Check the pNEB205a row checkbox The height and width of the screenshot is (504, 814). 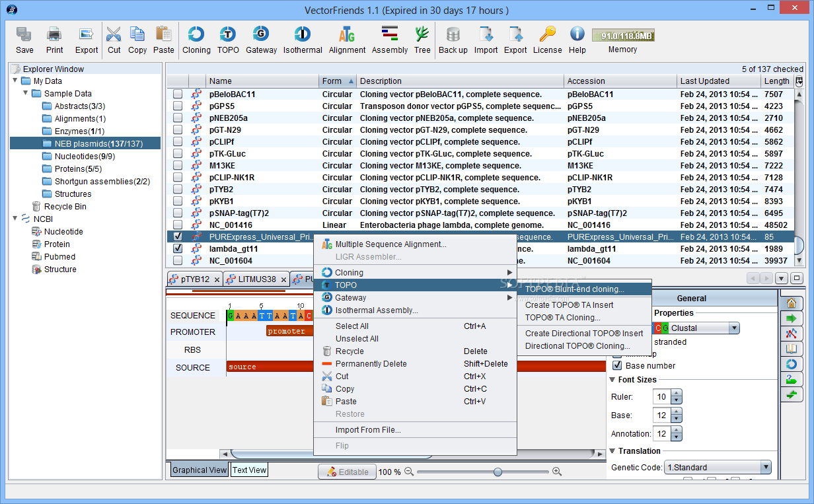(x=178, y=118)
